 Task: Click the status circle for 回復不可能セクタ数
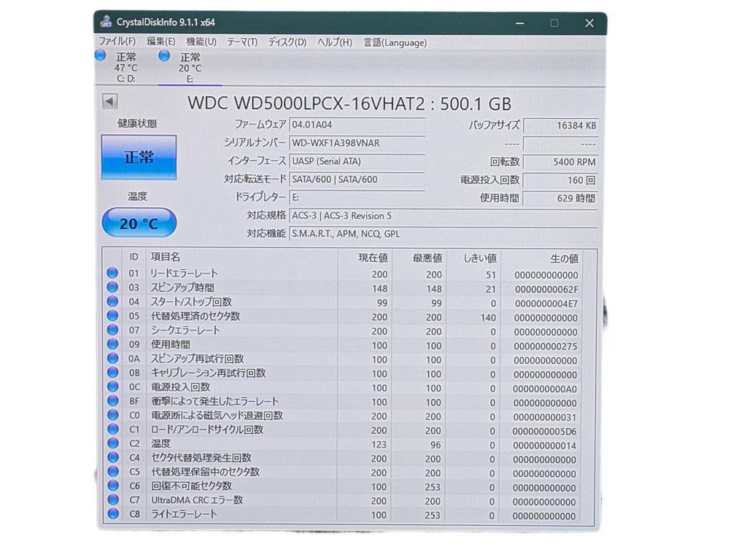[x=113, y=485]
